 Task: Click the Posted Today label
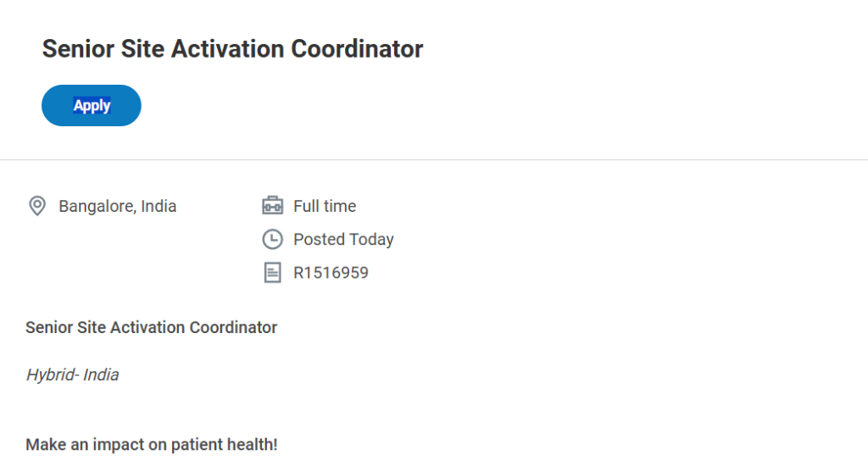343,240
